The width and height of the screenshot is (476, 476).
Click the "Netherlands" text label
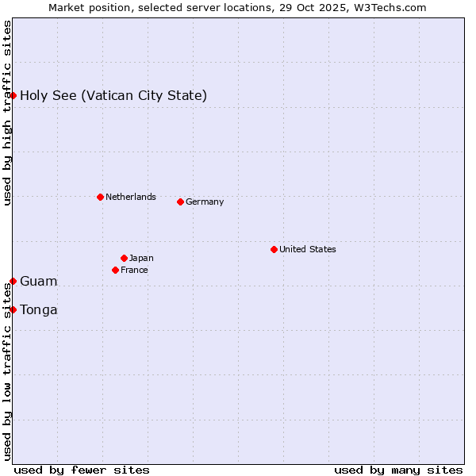pos(130,197)
